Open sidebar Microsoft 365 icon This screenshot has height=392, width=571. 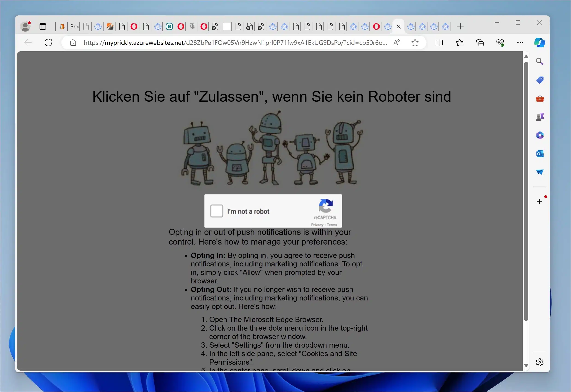540,135
